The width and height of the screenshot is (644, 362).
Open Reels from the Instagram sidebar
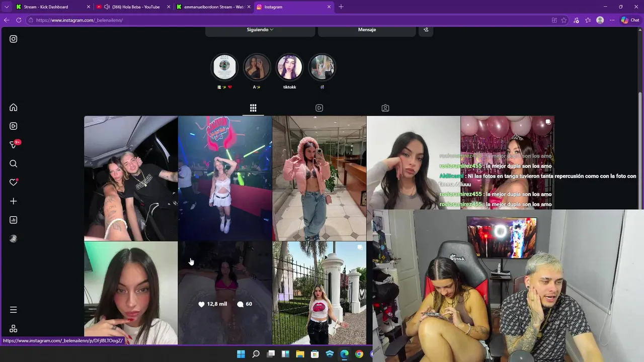pos(14,126)
